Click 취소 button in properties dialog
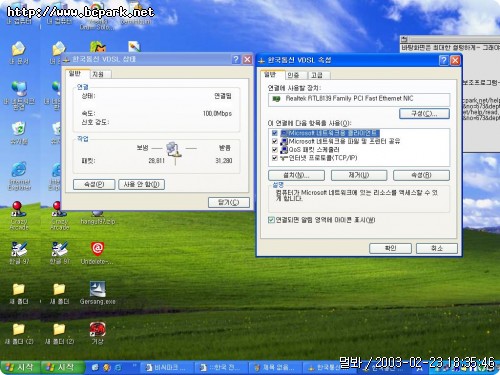500x375 pixels. [x=437, y=248]
